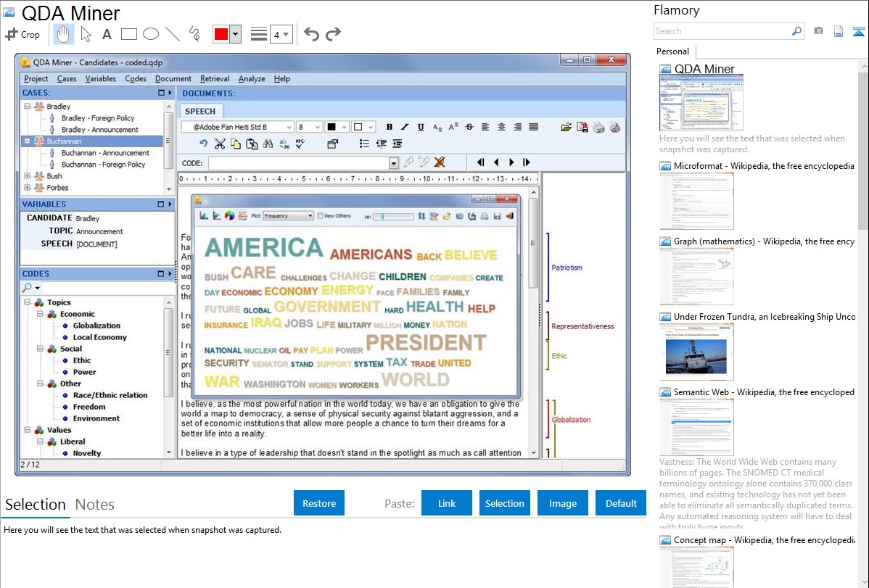This screenshot has height=588, width=869.
Task: Click the camera capture icon in Flamory
Action: pos(818,31)
